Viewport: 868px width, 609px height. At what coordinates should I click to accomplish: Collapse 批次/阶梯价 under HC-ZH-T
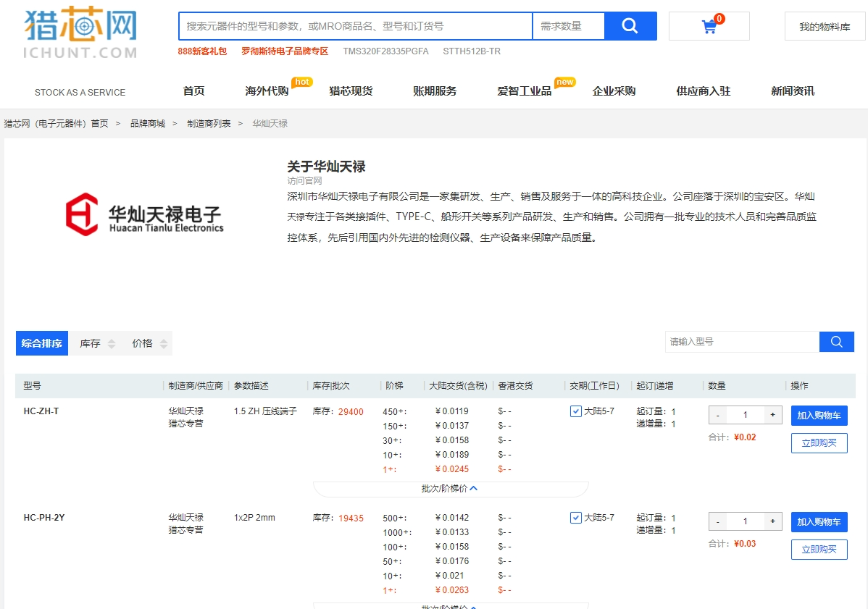[449, 489]
